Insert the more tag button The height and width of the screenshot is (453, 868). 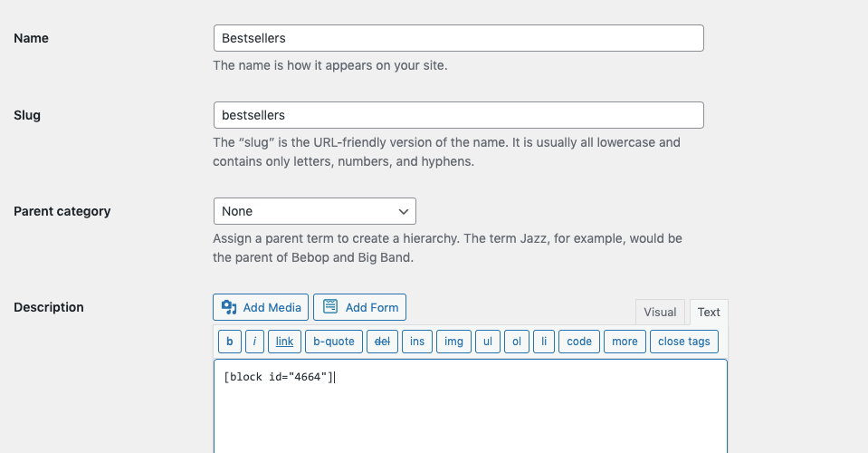[x=625, y=342]
